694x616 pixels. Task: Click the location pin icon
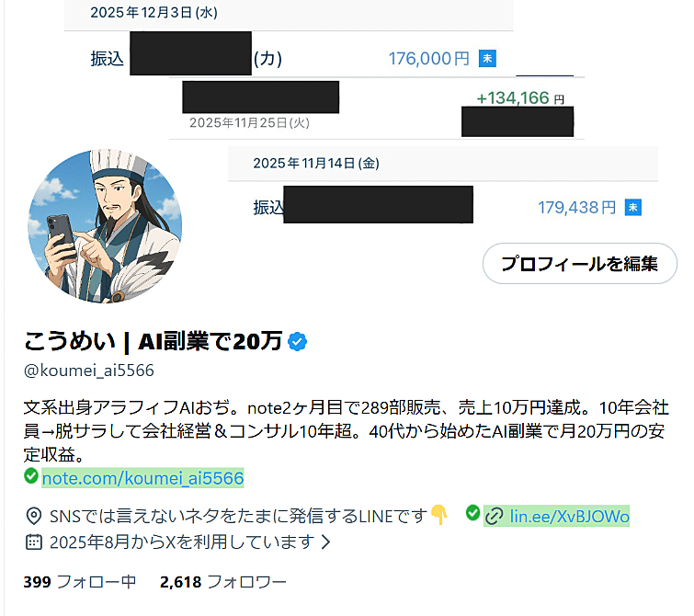pos(34,517)
